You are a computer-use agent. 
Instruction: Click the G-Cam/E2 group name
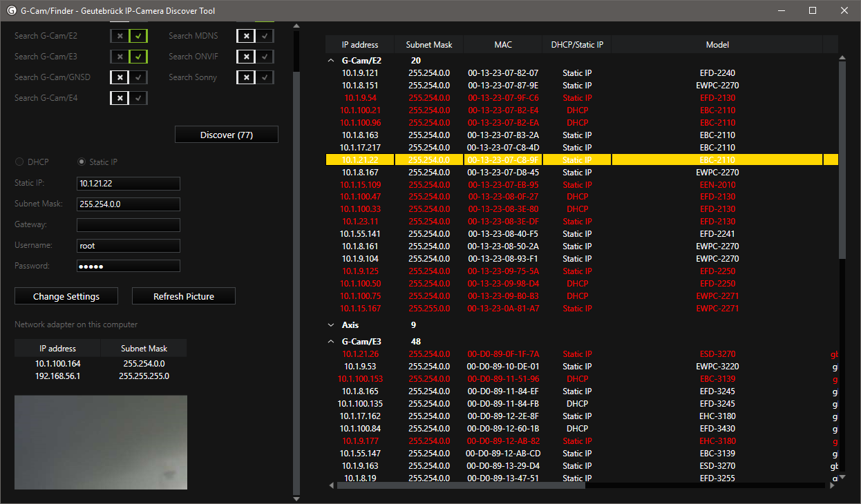361,61
